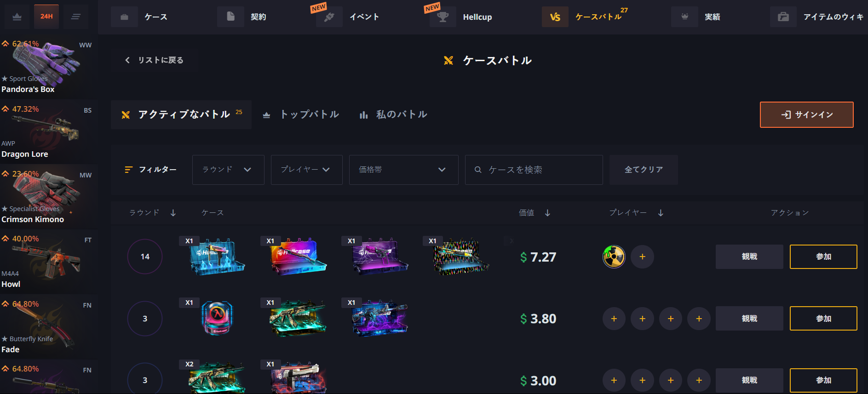Go back with リストに戻る link
Viewport: 868px width, 394px height.
point(155,60)
